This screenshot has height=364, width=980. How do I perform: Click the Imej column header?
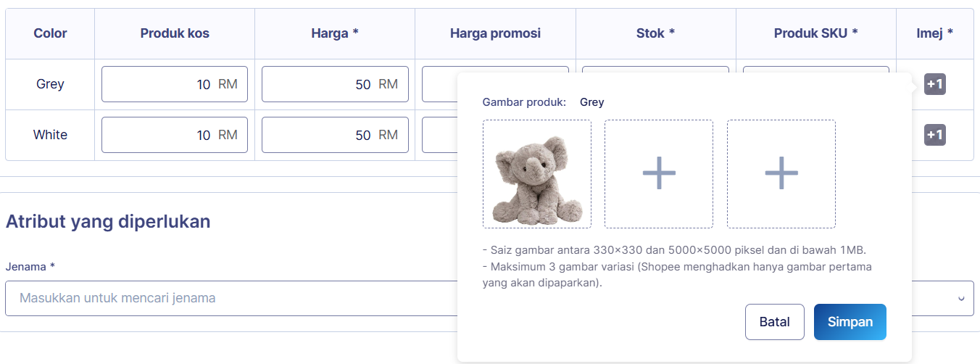click(934, 33)
